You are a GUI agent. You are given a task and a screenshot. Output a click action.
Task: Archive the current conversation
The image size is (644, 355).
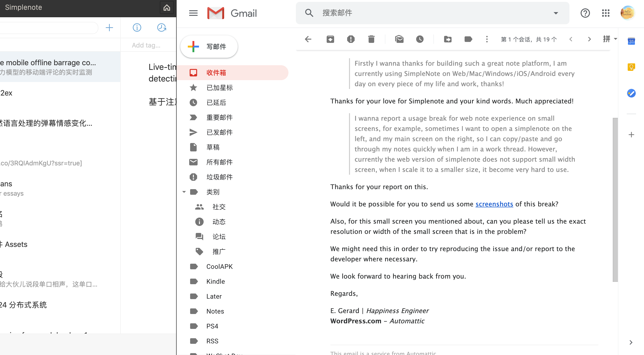330,39
